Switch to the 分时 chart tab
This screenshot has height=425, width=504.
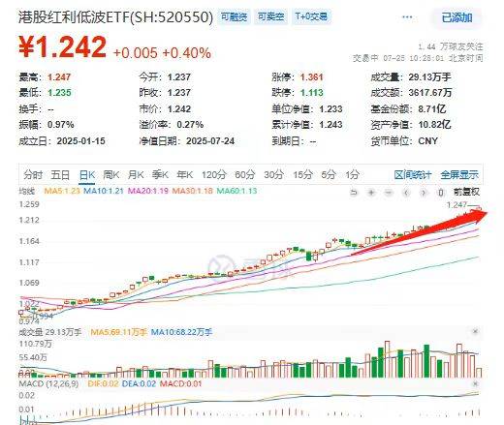tap(33, 175)
